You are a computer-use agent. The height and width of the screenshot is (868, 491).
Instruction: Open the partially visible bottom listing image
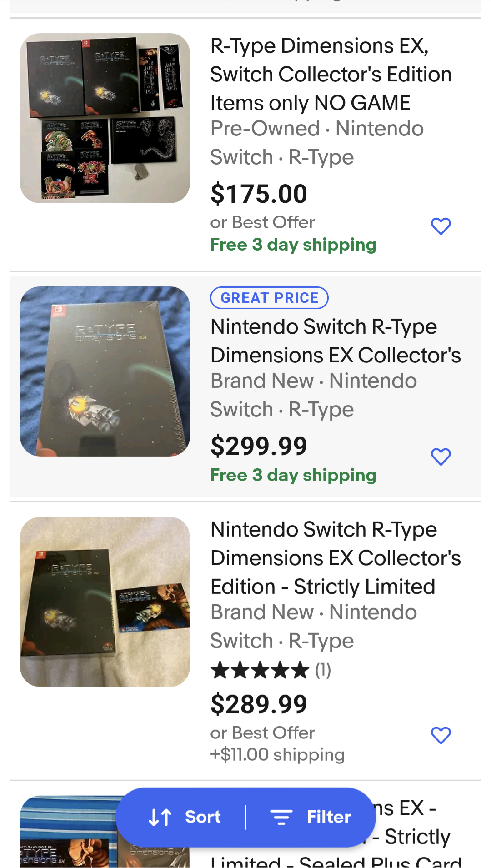coord(68,832)
